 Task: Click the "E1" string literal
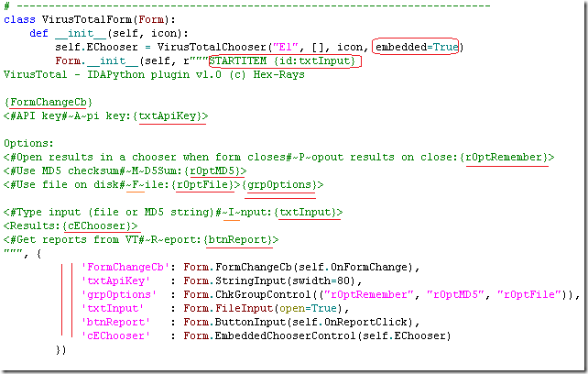tap(286, 47)
